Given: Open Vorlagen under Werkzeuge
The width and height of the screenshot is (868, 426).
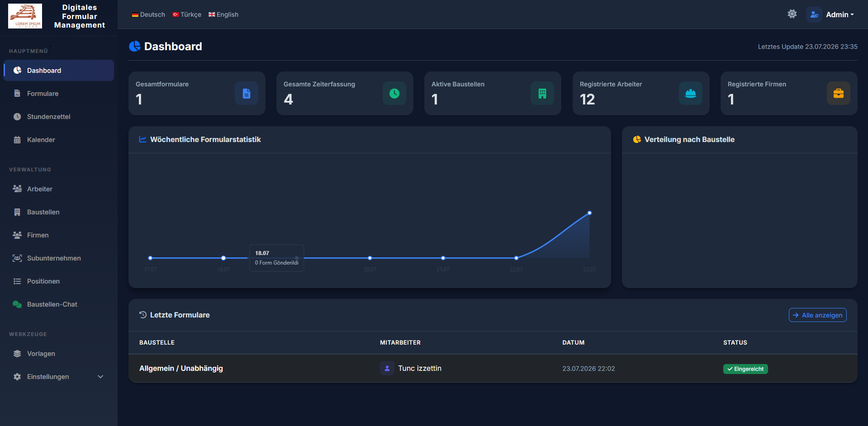Looking at the screenshot, I should click(59, 353).
